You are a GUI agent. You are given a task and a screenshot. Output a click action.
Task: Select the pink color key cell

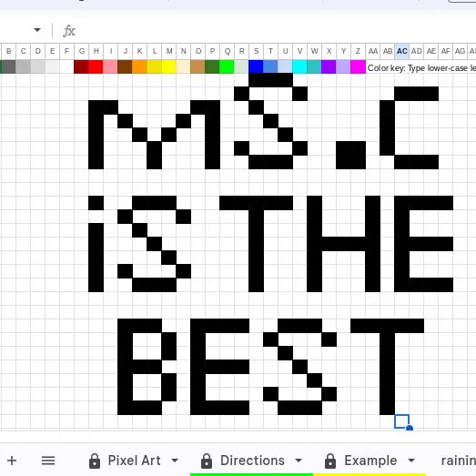pos(110,67)
